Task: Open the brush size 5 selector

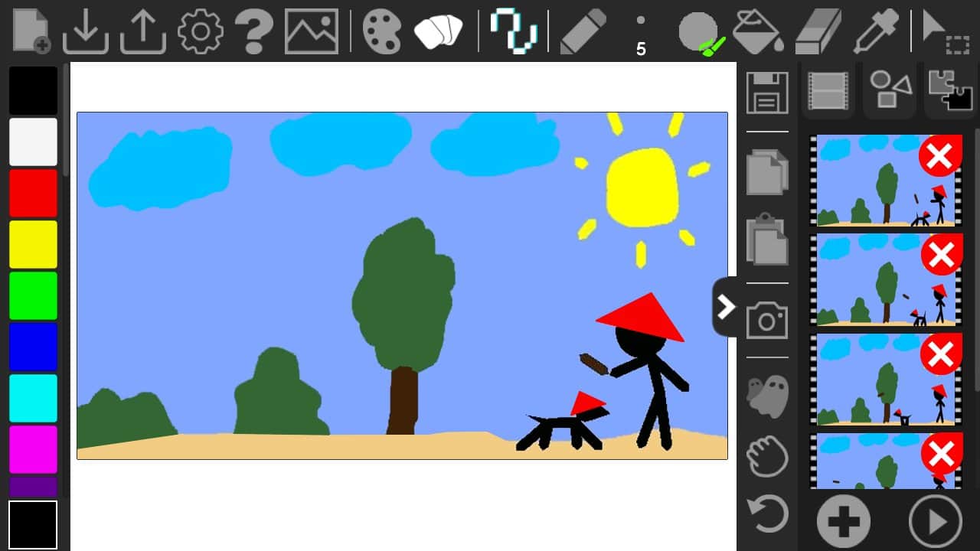Action: pyautogui.click(x=641, y=34)
